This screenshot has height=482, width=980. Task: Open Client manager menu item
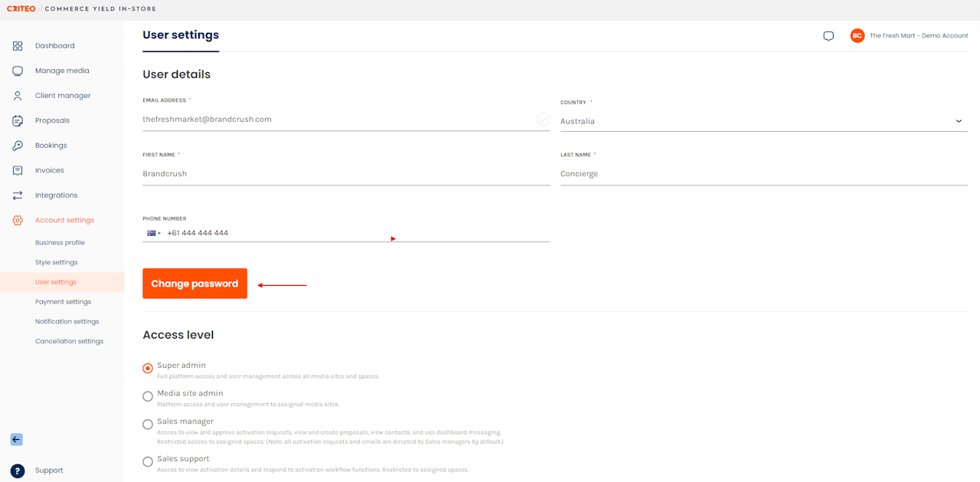(x=63, y=96)
